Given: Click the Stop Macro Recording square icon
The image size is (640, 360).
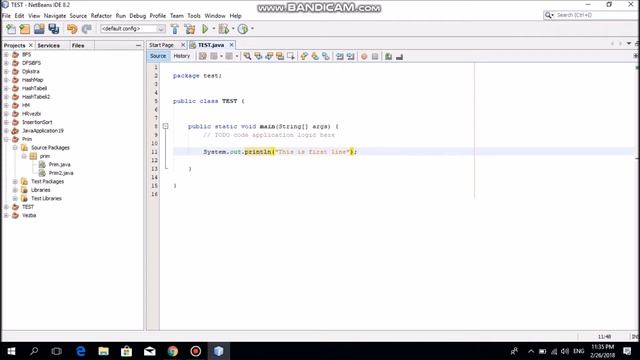Looking at the screenshot, I should pyautogui.click(x=375, y=56).
